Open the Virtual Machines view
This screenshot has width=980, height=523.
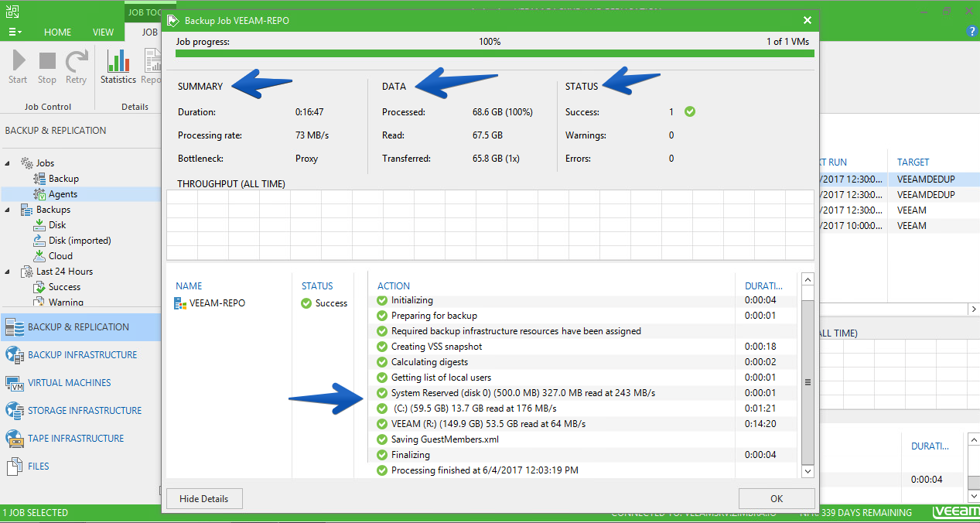(80, 383)
